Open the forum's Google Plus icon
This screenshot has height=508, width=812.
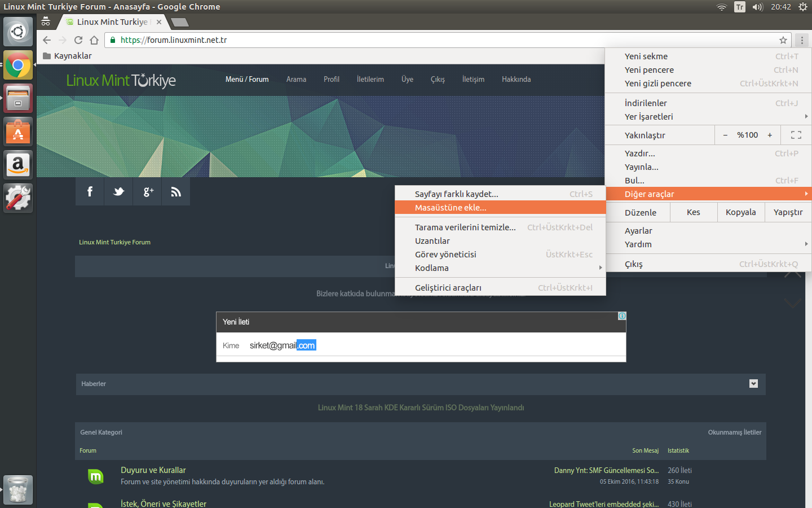[x=148, y=192]
